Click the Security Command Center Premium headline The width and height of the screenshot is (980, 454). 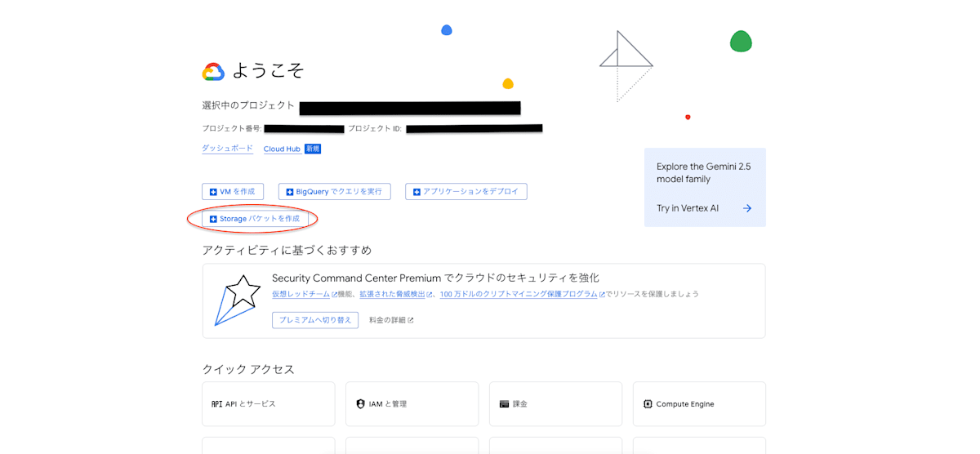point(435,278)
